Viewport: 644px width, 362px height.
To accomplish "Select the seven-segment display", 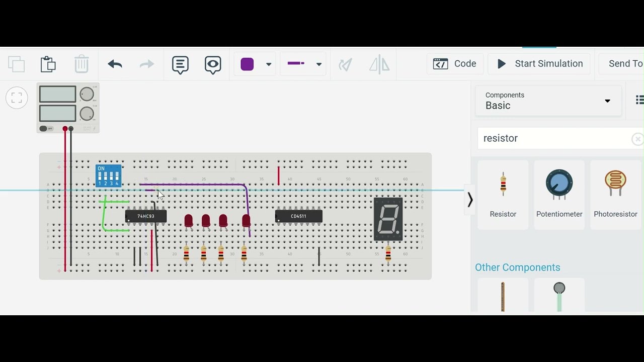I will coord(388,219).
